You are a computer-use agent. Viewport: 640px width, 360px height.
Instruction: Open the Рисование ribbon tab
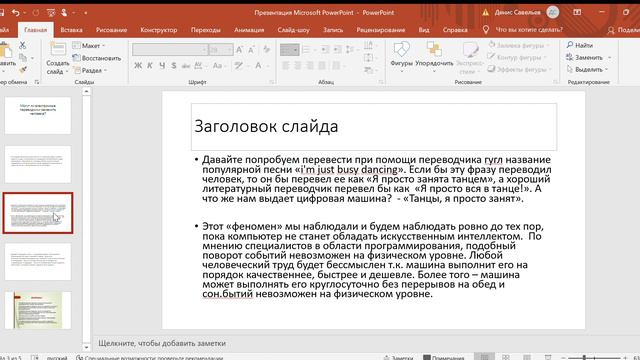[x=111, y=30]
